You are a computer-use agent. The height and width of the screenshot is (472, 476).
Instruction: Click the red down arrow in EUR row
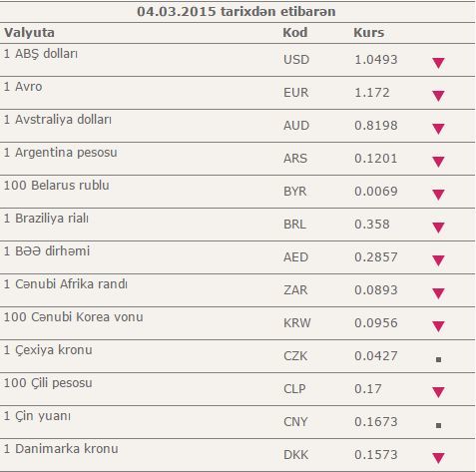[438, 96]
